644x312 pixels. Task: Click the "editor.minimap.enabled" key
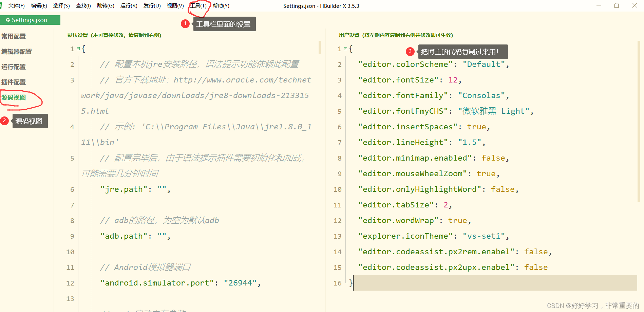coord(415,158)
